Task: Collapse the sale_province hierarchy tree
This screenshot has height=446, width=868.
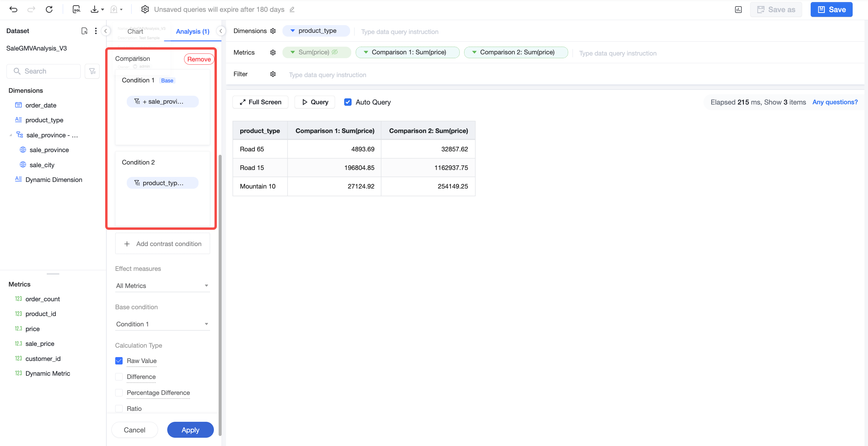Action: coord(10,135)
